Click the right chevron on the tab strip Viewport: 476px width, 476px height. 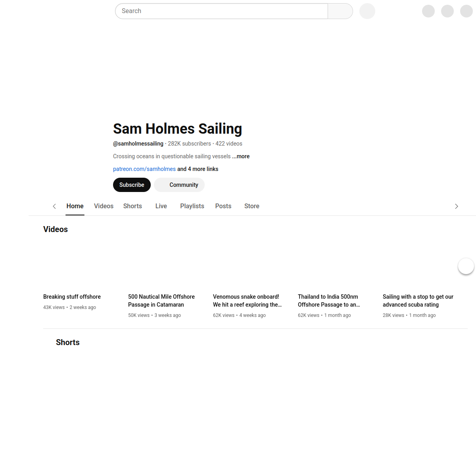pos(456,206)
